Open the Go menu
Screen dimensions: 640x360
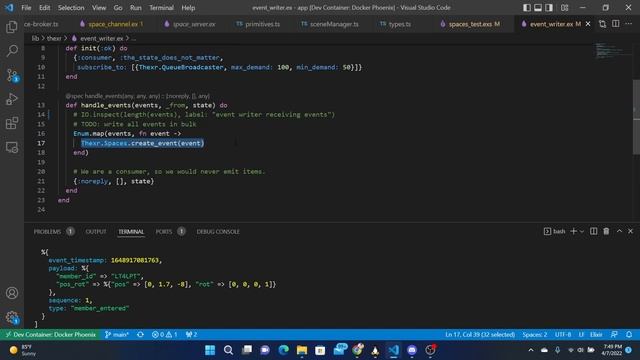[x=118, y=8]
